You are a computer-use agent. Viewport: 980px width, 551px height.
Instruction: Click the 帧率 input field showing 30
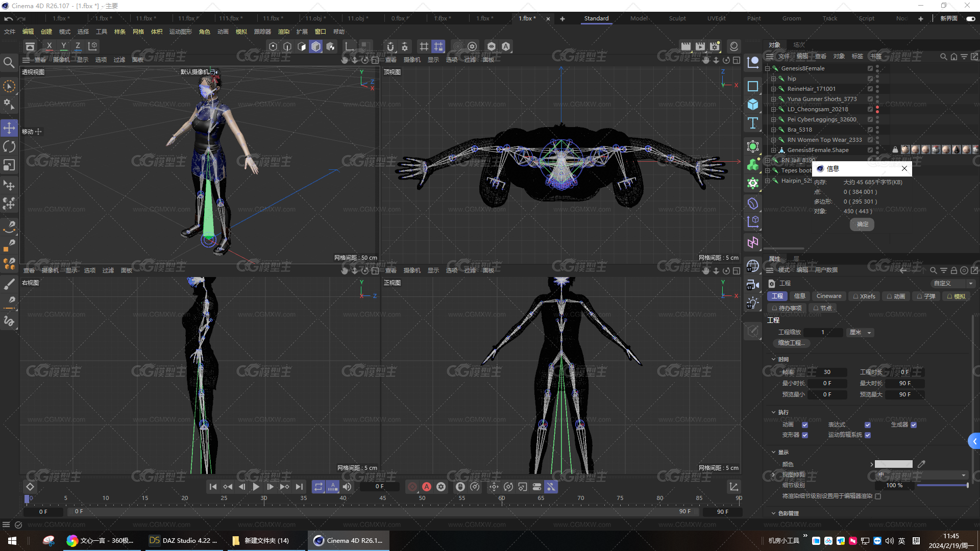[826, 372]
